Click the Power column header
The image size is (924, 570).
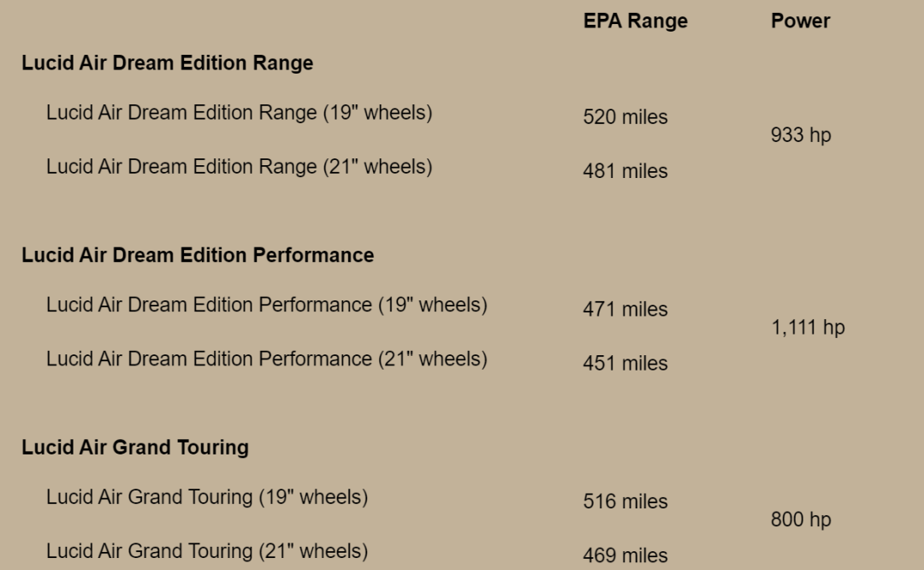800,21
